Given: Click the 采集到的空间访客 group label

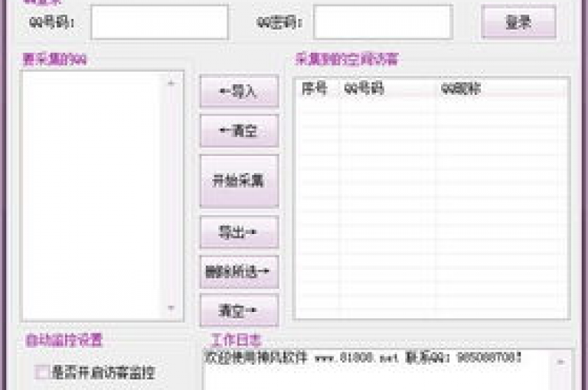Looking at the screenshot, I should [347, 59].
